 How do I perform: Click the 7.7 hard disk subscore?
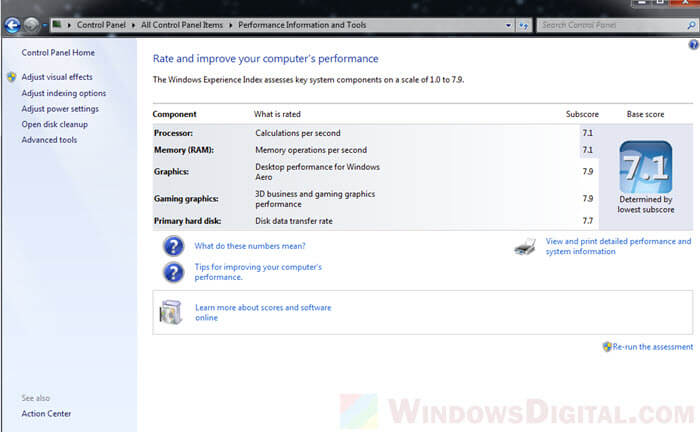588,221
